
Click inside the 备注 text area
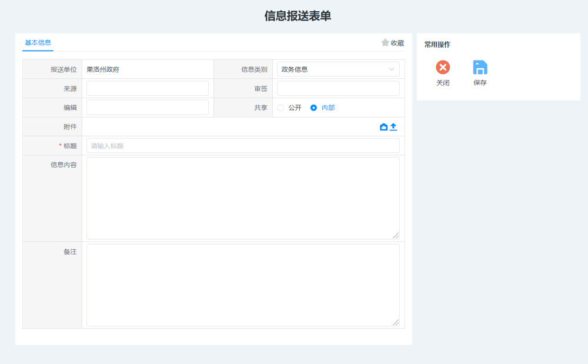click(243, 285)
